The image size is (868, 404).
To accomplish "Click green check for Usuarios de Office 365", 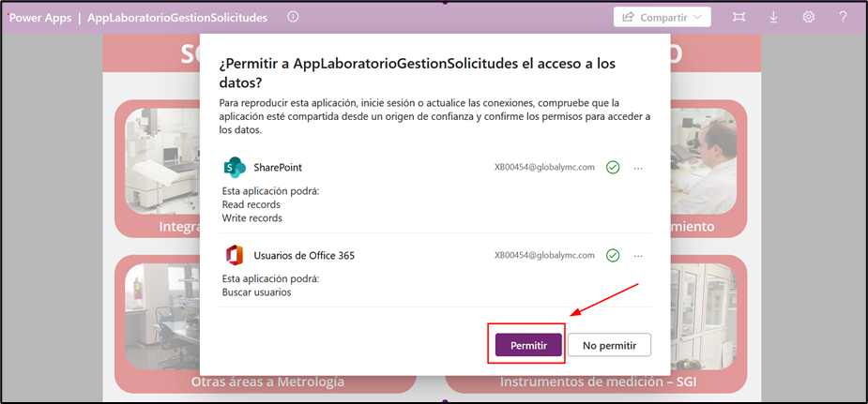I will (613, 255).
